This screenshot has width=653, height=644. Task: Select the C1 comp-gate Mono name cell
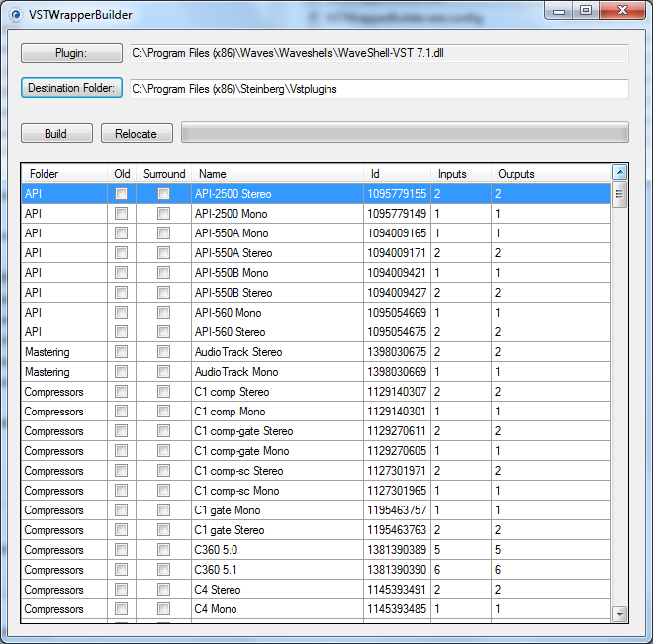(277, 451)
